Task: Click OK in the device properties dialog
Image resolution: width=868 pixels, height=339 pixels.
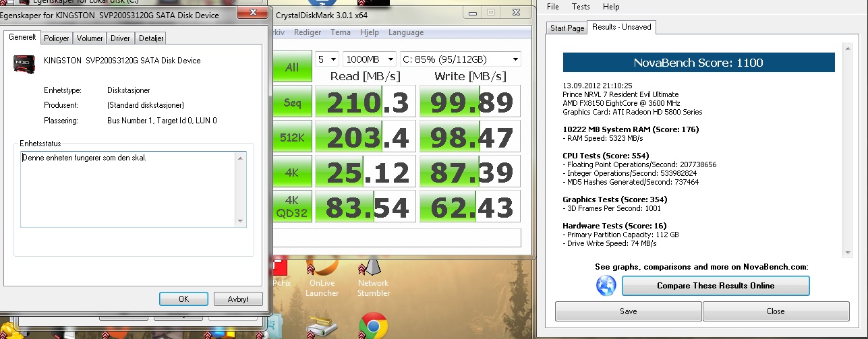Action: [x=183, y=299]
